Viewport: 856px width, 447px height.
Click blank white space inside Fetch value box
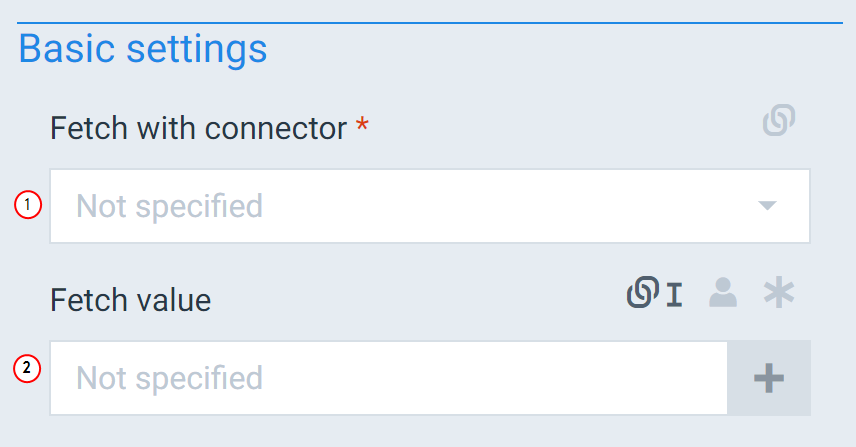491,378
